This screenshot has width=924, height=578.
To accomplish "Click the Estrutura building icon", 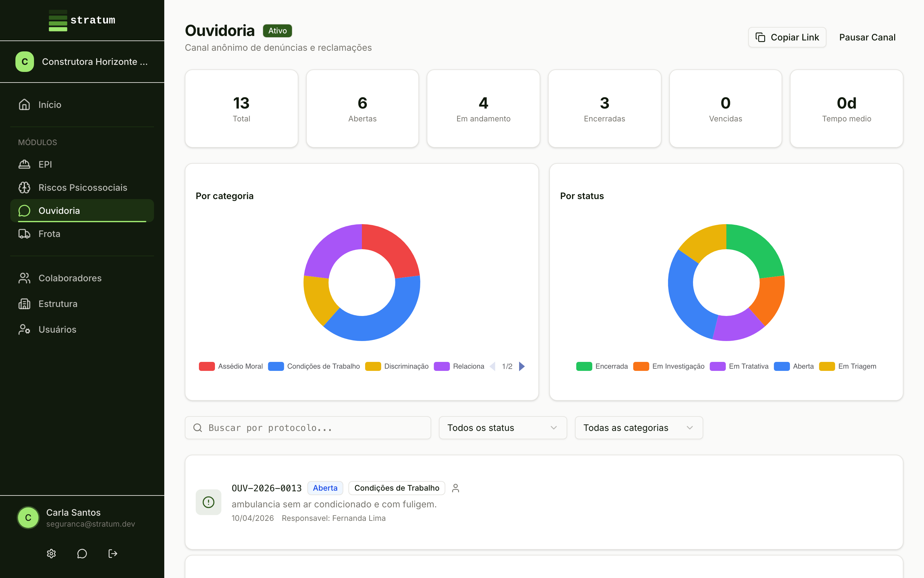I will point(24,303).
